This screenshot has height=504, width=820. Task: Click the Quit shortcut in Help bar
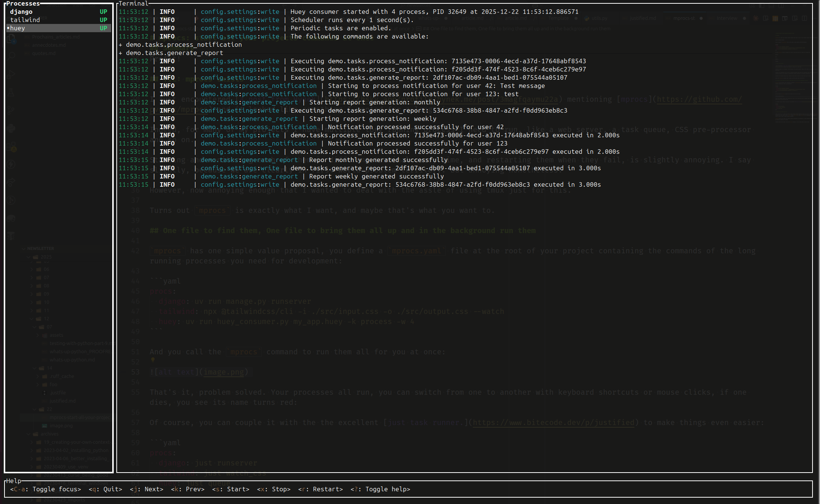pyautogui.click(x=105, y=489)
